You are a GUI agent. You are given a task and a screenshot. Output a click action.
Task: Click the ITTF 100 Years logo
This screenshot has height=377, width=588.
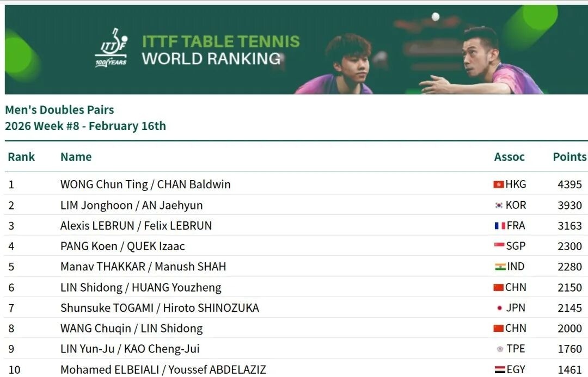point(111,48)
